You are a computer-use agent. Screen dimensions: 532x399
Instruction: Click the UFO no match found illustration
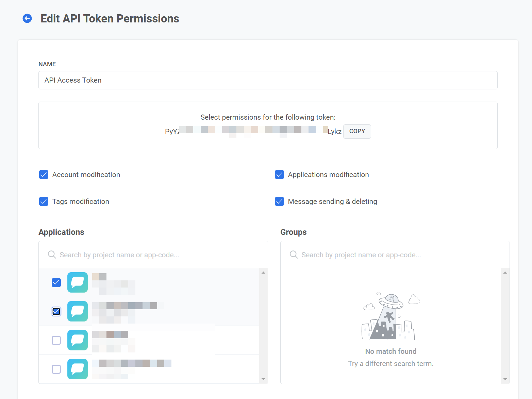[390, 316]
